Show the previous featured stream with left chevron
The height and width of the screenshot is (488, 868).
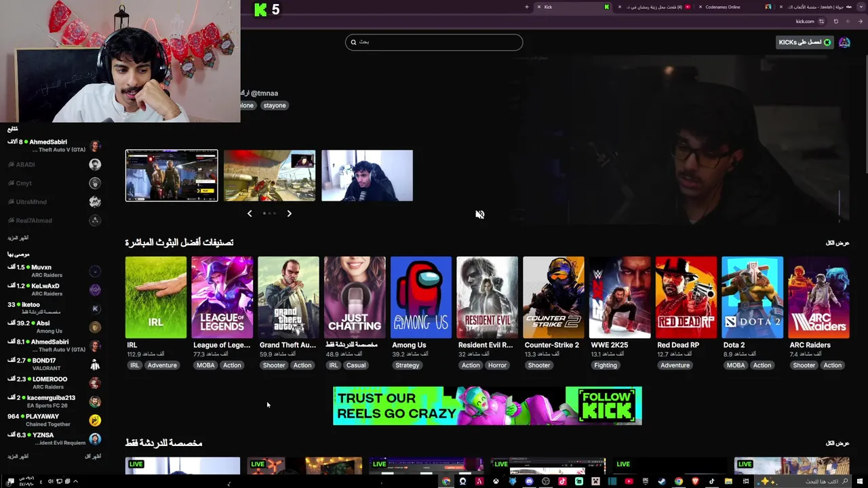point(250,213)
